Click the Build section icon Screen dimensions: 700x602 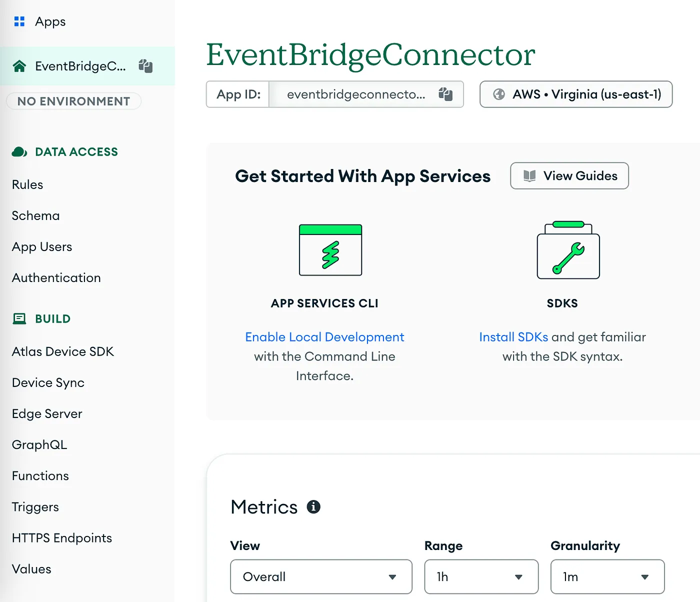(19, 318)
